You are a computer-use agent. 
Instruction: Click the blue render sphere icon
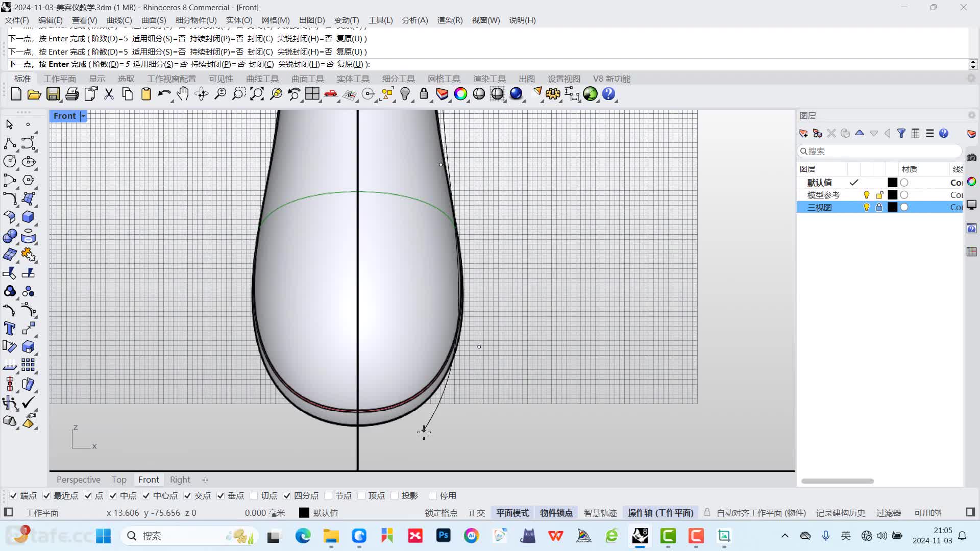click(516, 94)
